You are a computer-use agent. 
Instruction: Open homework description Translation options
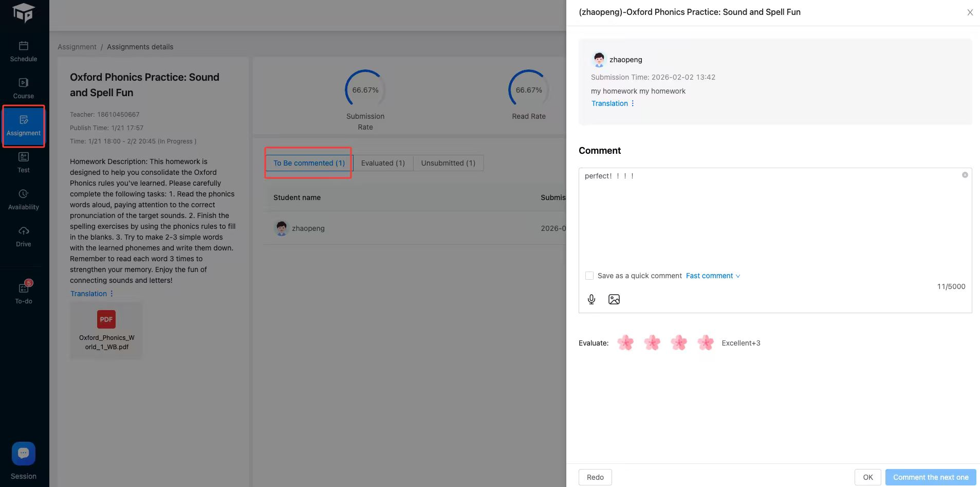[x=112, y=294]
